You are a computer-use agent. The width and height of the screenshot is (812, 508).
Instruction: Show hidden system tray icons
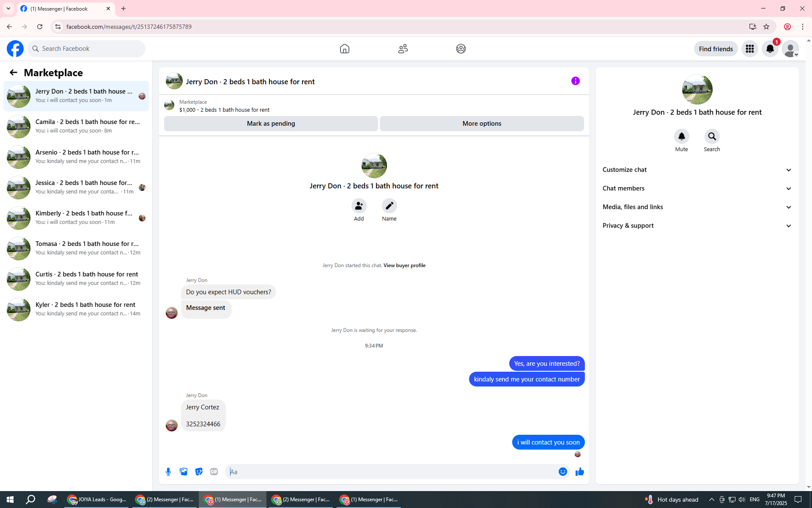[712, 500]
